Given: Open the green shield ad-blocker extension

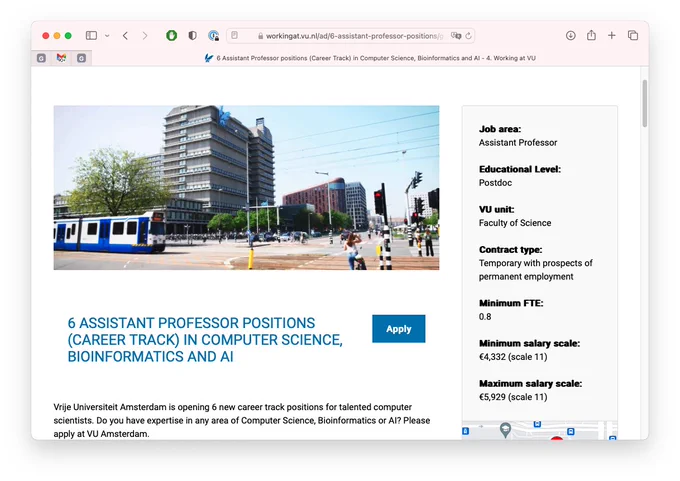Looking at the screenshot, I should pyautogui.click(x=172, y=36).
